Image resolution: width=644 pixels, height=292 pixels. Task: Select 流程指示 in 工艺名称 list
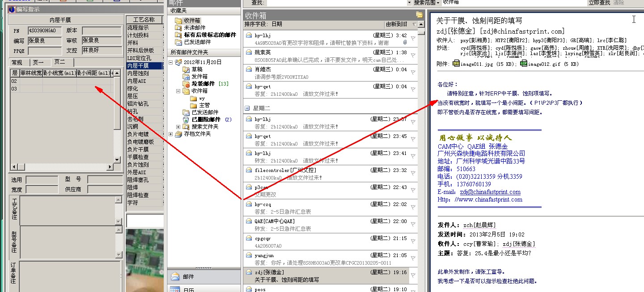tap(144, 27)
